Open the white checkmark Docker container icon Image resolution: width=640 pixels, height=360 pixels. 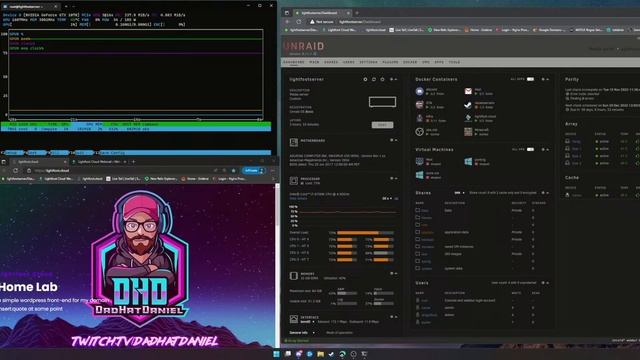468,105
